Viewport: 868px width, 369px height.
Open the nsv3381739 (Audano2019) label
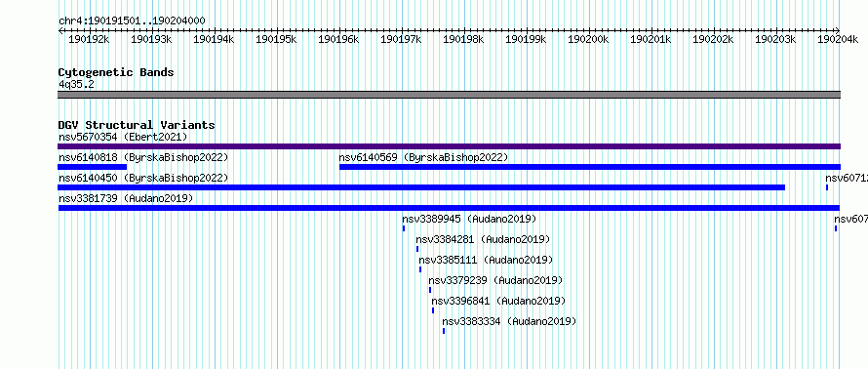(126, 198)
